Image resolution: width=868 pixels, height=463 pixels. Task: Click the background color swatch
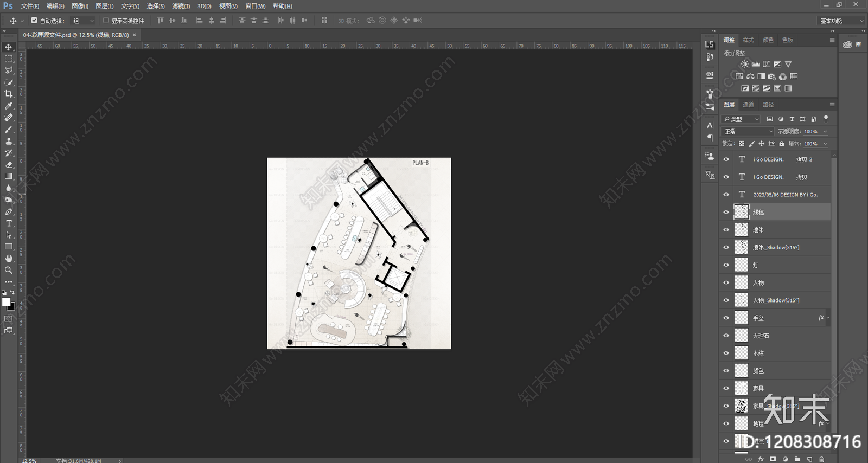pos(12,307)
